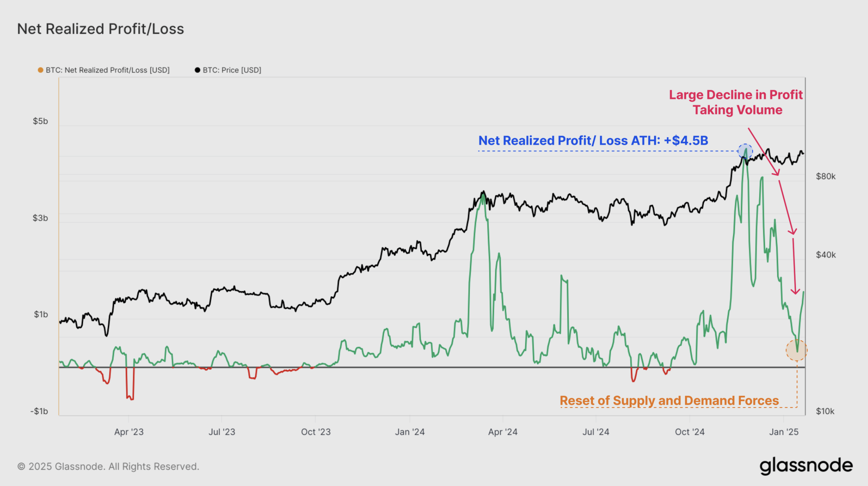The image size is (868, 486).
Task: Click the 'Net Realized Profit/ Loss ATH: +$4.5B' label
Action: (x=593, y=141)
